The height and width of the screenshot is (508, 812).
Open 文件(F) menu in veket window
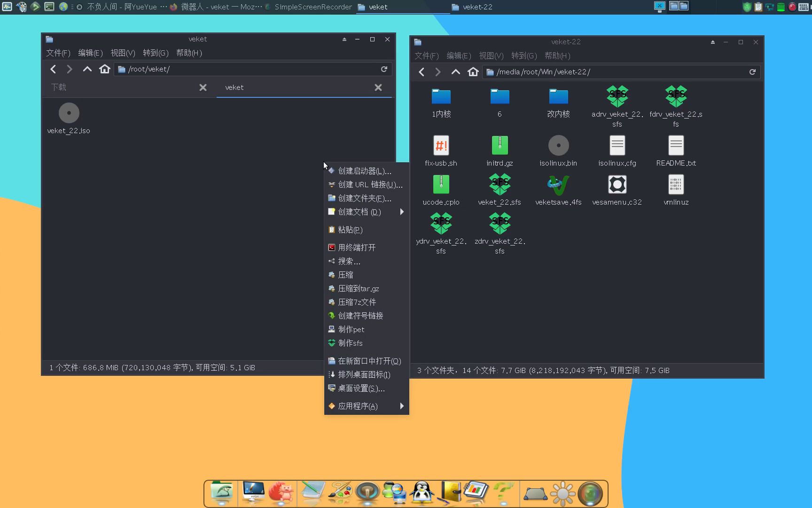58,53
